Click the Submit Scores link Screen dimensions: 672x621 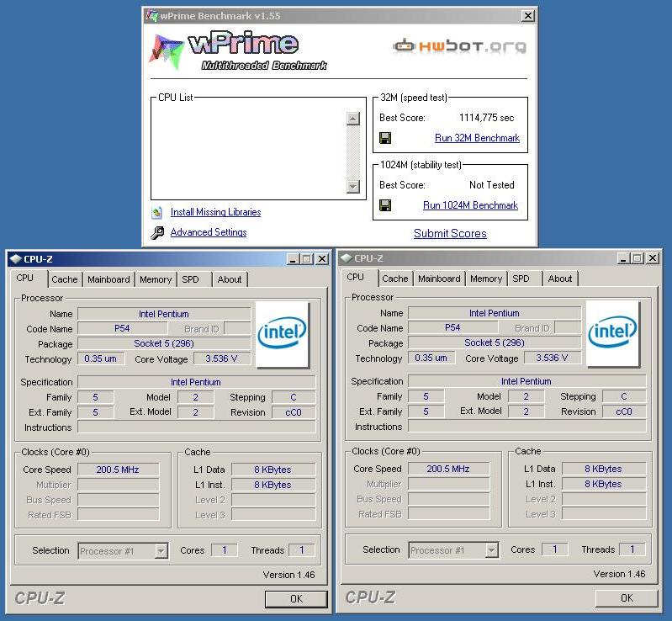point(450,233)
